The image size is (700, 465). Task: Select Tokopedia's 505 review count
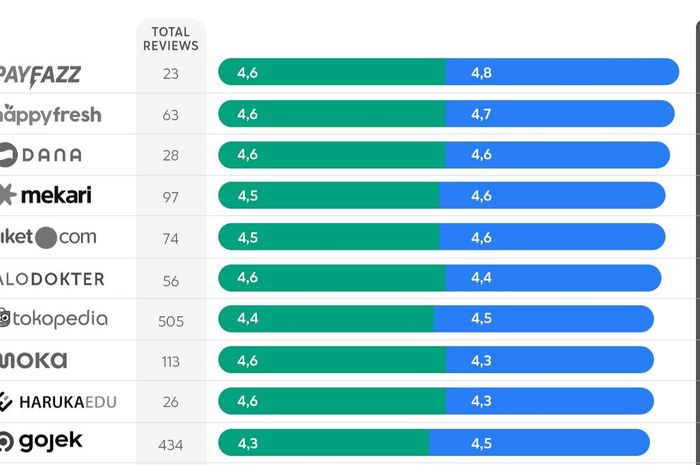tap(171, 320)
